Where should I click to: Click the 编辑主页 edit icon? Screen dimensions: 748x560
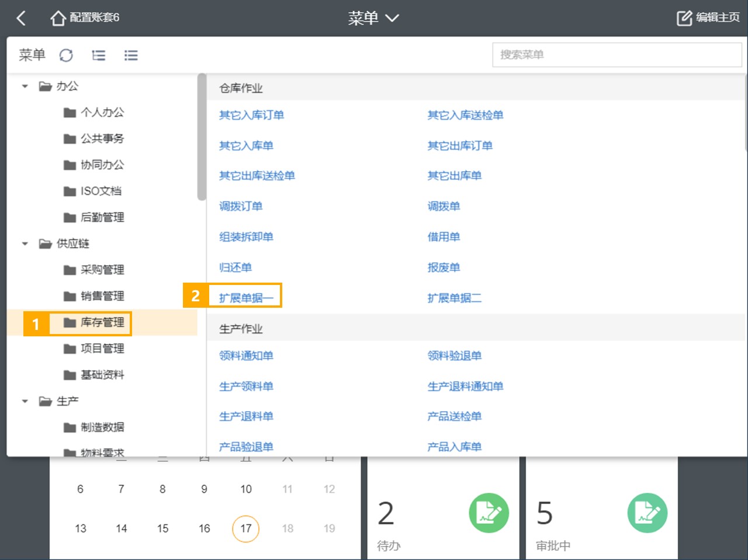pos(684,18)
